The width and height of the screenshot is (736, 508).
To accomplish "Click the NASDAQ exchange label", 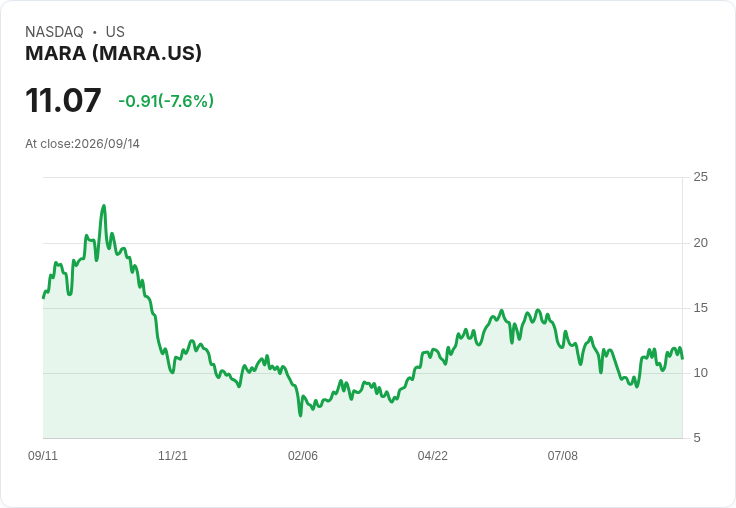I will pyautogui.click(x=54, y=32).
